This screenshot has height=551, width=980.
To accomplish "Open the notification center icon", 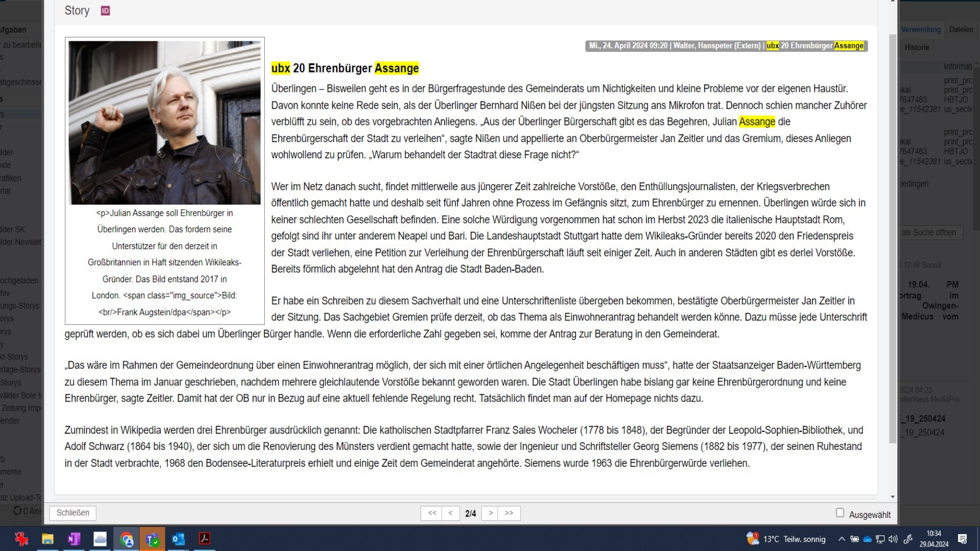I will (963, 539).
